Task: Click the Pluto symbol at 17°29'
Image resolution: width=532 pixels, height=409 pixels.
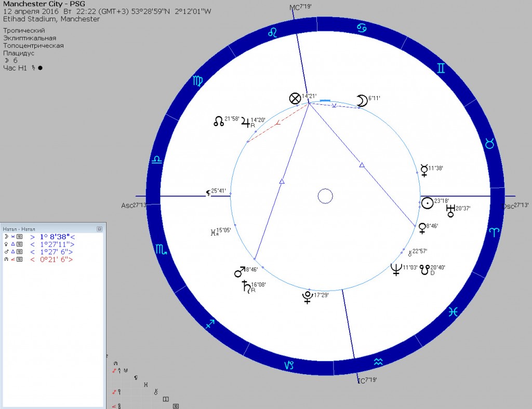Action: click(308, 297)
